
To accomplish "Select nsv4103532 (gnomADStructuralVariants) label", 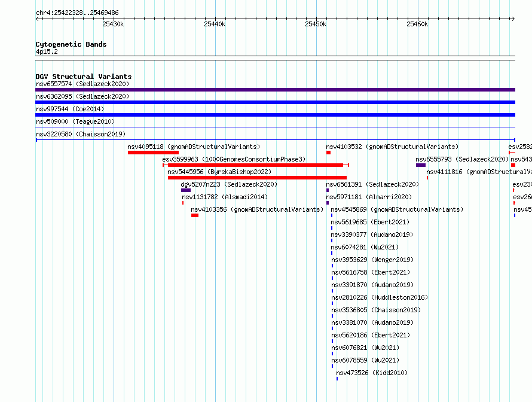I will coord(392,147).
